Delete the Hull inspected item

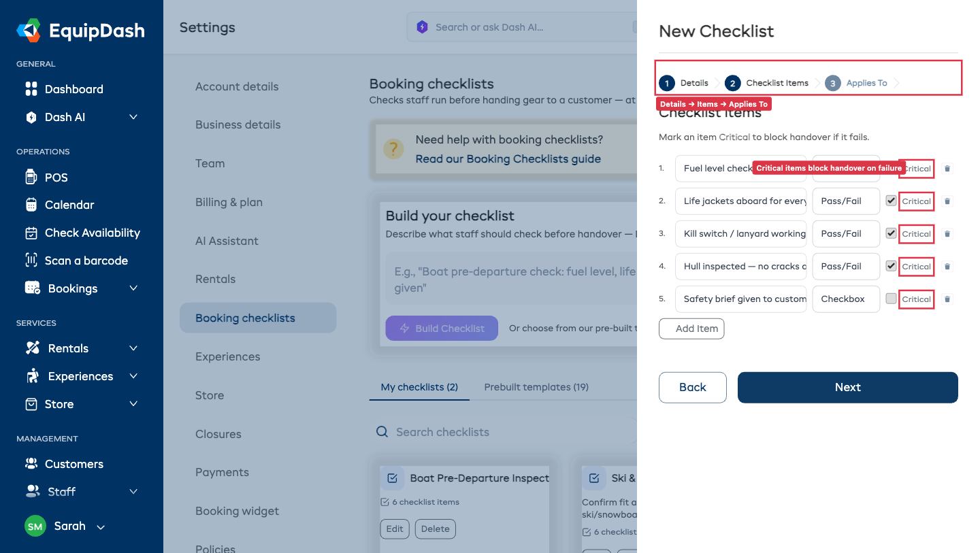pos(947,267)
